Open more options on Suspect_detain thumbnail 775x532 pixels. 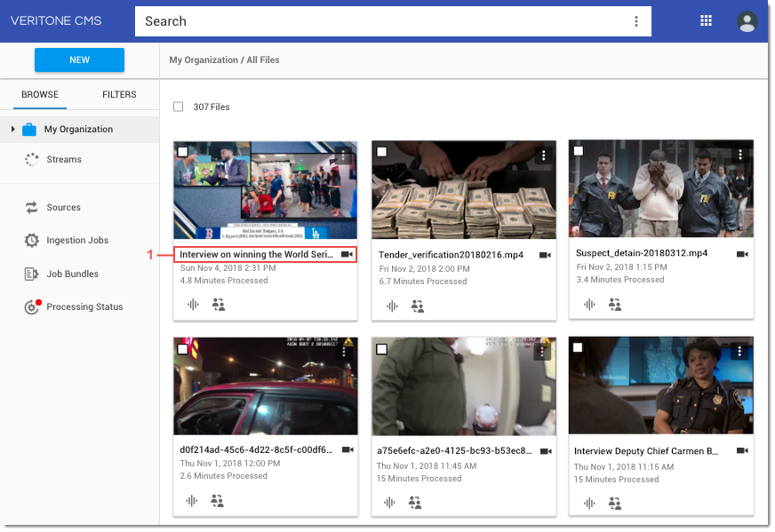(739, 155)
